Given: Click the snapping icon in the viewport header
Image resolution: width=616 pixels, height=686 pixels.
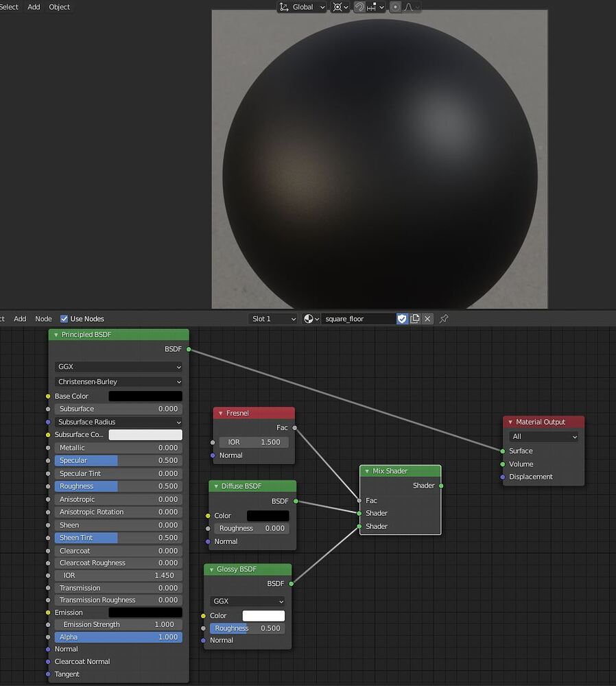Looking at the screenshot, I should click(x=359, y=7).
